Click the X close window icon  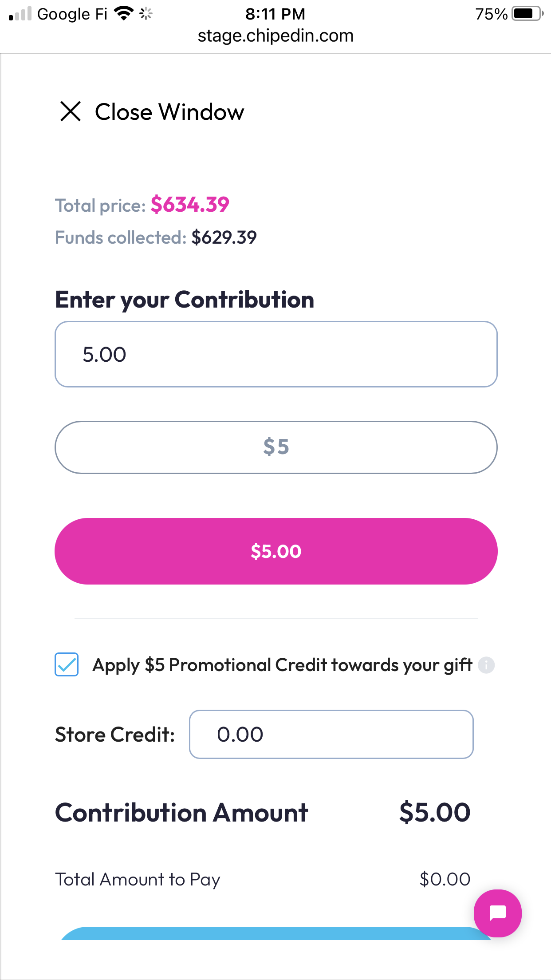pyautogui.click(x=71, y=111)
